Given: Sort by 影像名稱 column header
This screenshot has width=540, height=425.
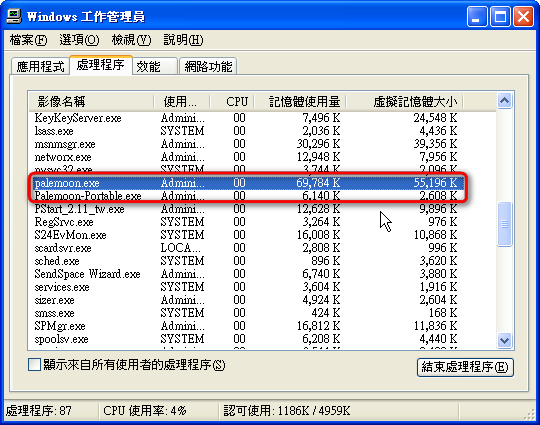Looking at the screenshot, I should 91,102.
